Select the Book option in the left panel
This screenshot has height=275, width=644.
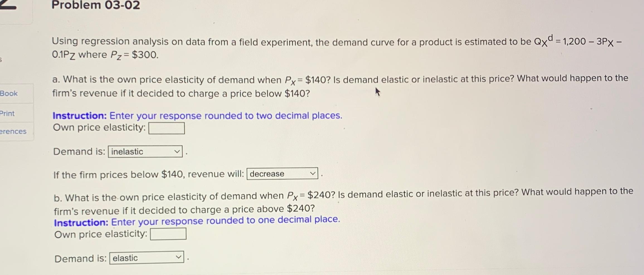9,93
